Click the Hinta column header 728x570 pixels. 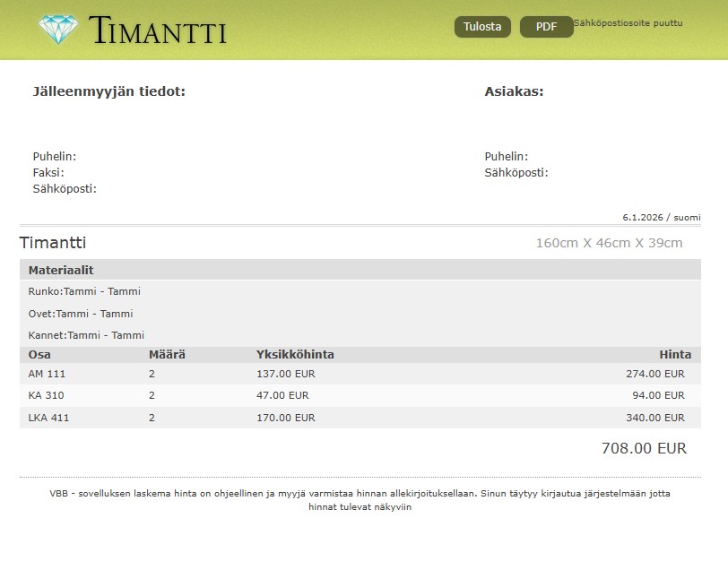(x=674, y=355)
